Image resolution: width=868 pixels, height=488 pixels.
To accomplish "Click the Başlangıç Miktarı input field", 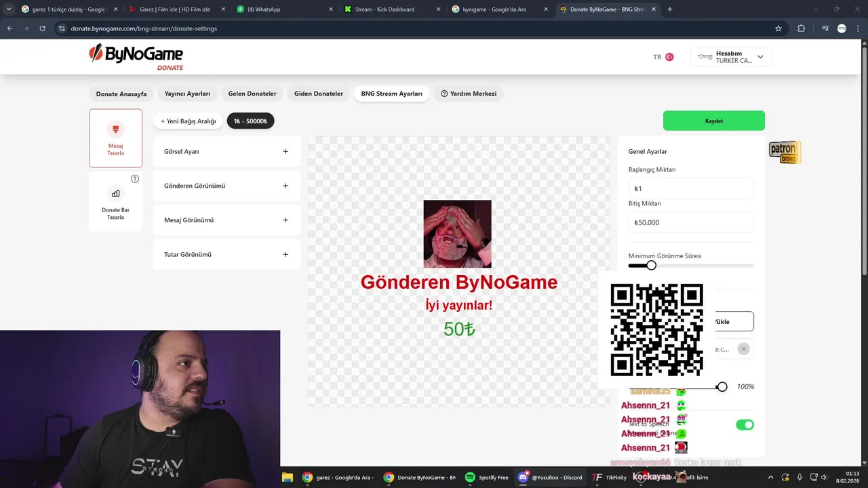I will (x=691, y=188).
